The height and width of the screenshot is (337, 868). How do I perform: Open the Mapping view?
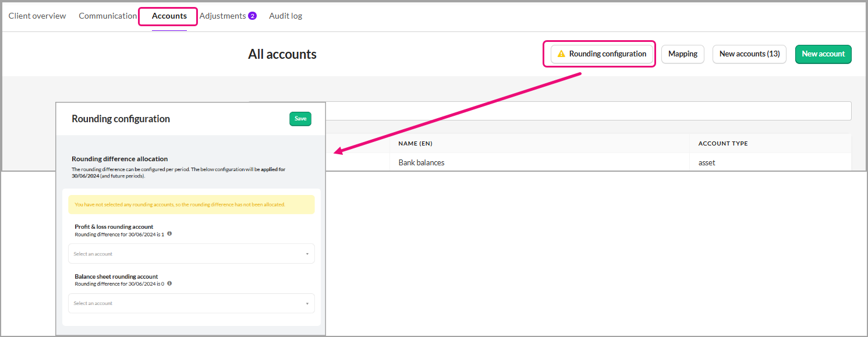coord(682,54)
